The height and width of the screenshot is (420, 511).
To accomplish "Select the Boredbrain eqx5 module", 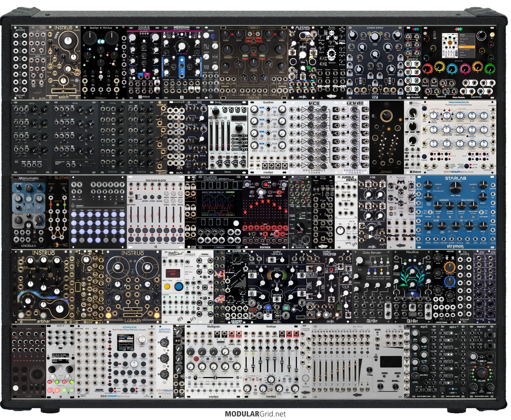I will click(424, 361).
